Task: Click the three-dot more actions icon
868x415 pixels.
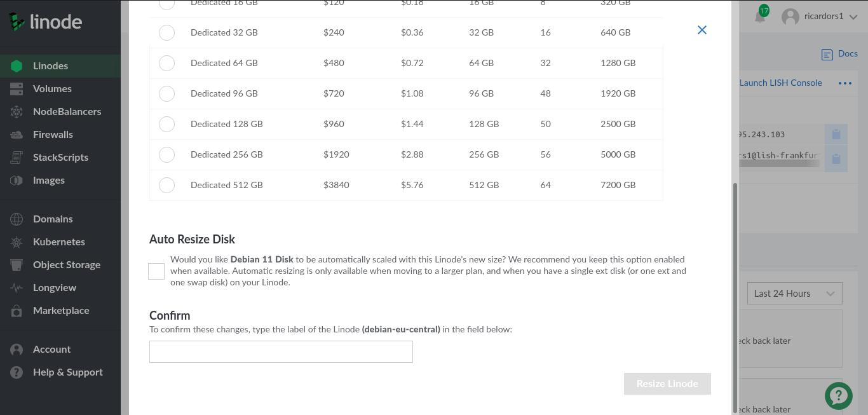Action: click(x=844, y=83)
